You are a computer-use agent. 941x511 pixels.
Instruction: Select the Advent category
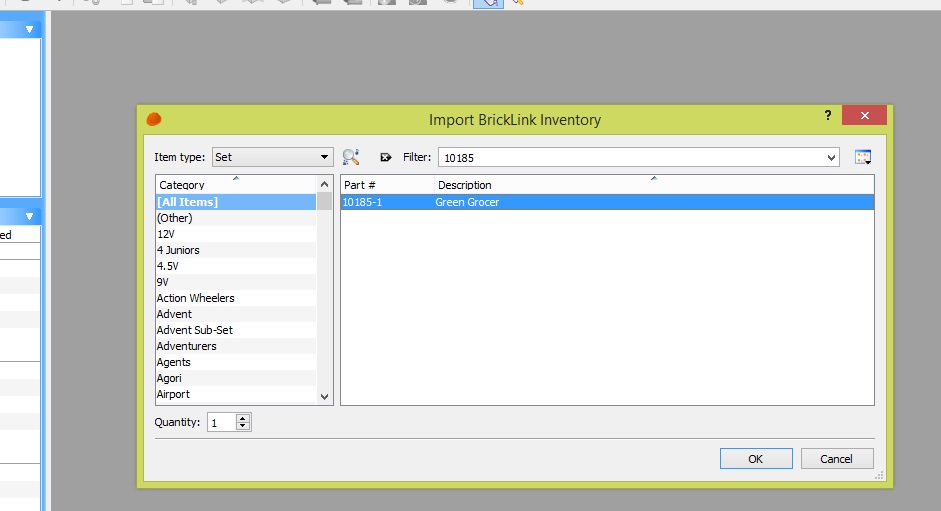coord(236,314)
